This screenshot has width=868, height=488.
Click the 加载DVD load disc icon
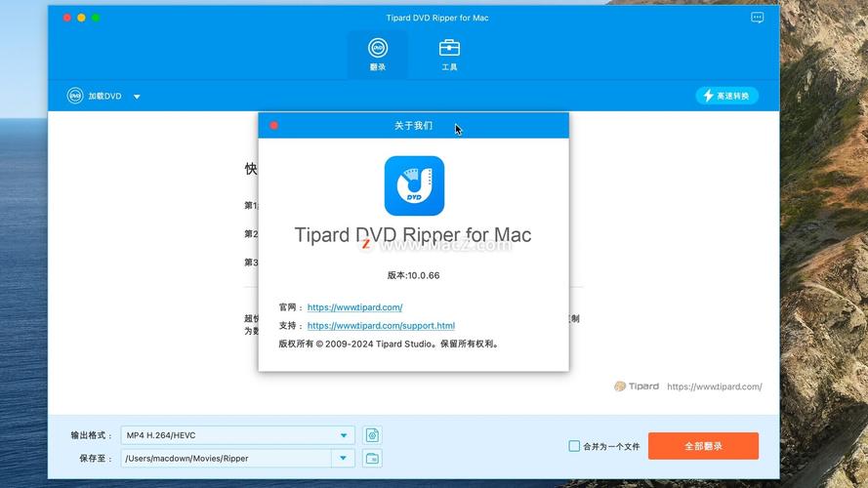[x=75, y=96]
